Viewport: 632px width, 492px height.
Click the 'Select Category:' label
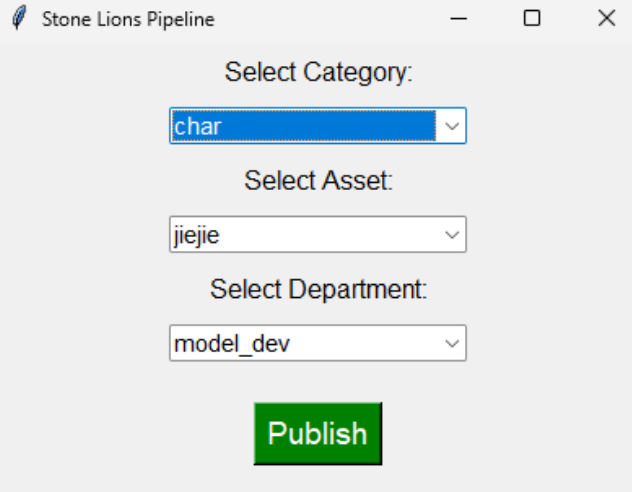[318, 72]
